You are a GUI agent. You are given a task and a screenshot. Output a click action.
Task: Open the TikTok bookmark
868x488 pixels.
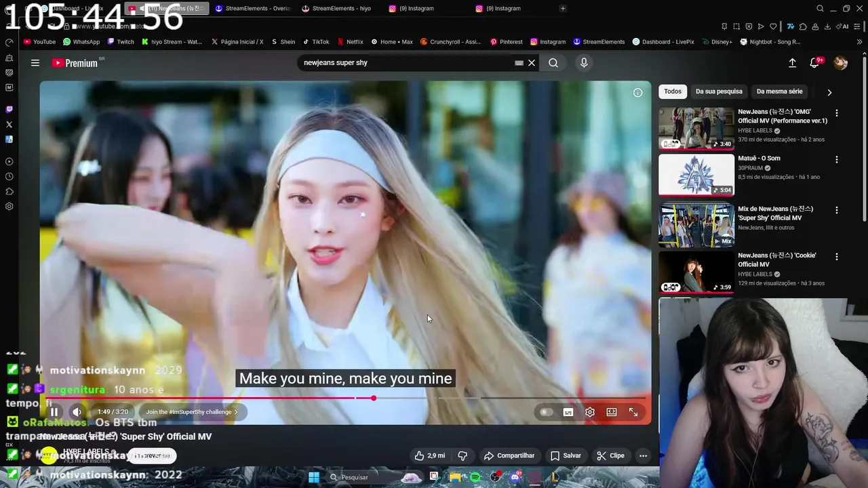(315, 41)
